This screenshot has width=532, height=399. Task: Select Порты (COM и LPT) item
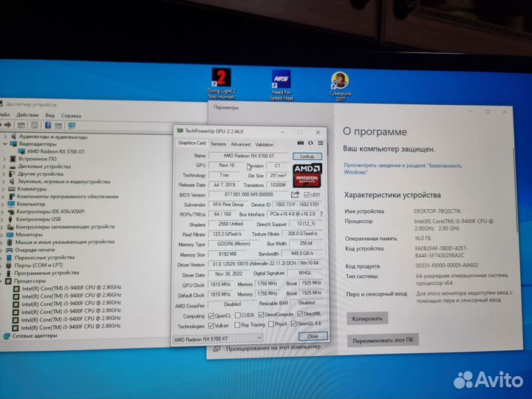pyautogui.click(x=38, y=265)
